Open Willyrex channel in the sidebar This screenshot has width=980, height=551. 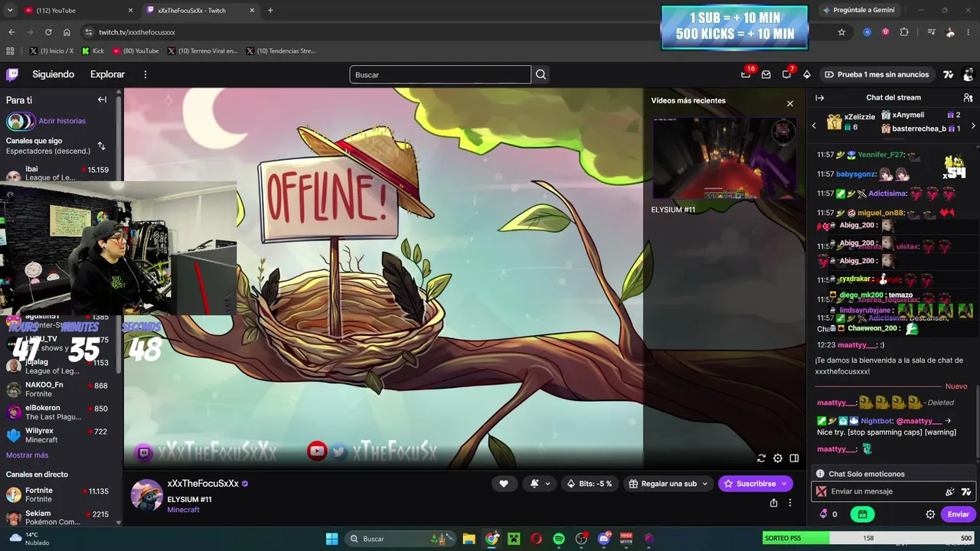(x=57, y=435)
